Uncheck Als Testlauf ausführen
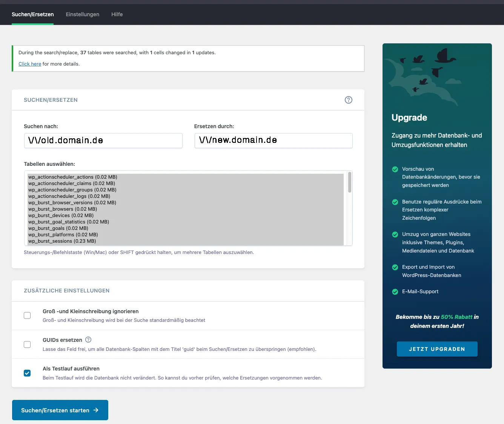The height and width of the screenshot is (424, 504). pyautogui.click(x=27, y=373)
